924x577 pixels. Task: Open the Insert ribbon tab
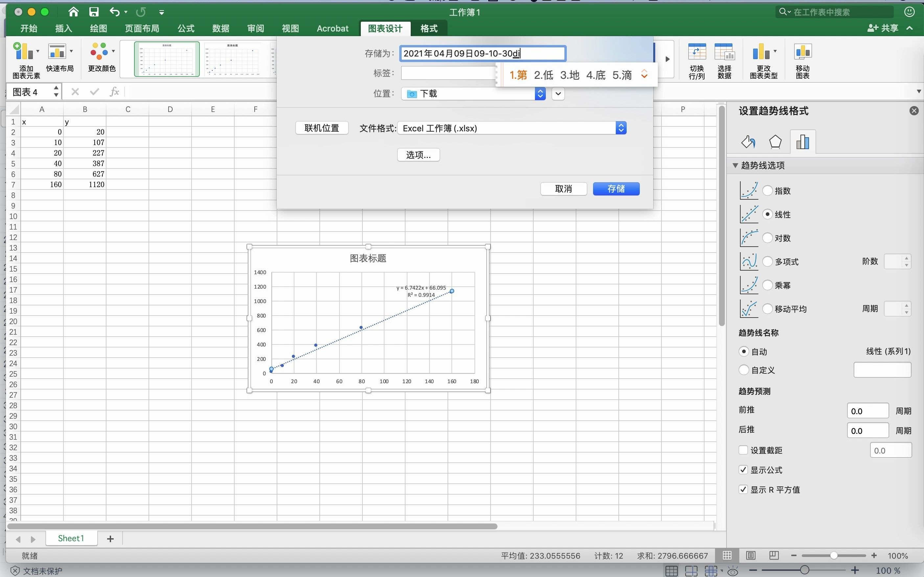click(63, 28)
